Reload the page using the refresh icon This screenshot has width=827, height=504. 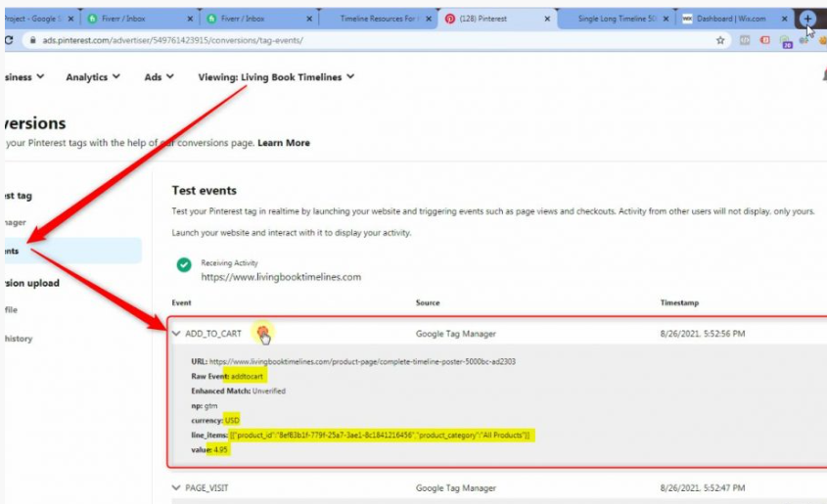point(9,40)
